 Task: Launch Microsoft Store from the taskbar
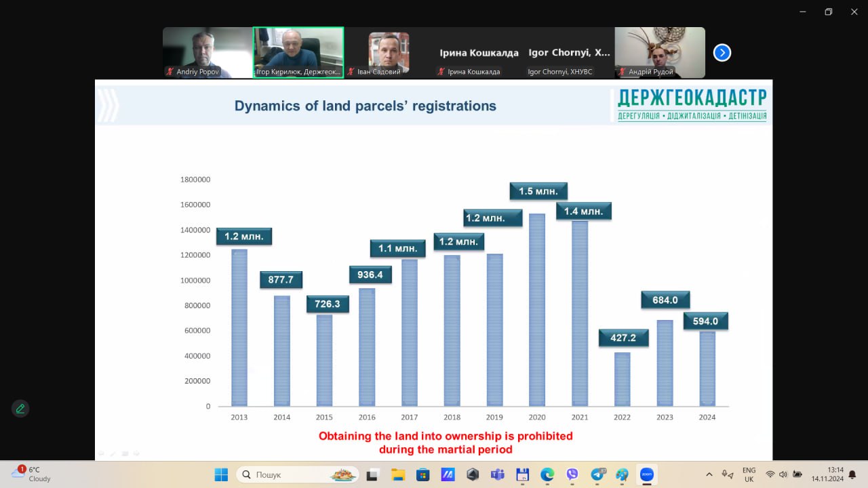click(x=422, y=474)
